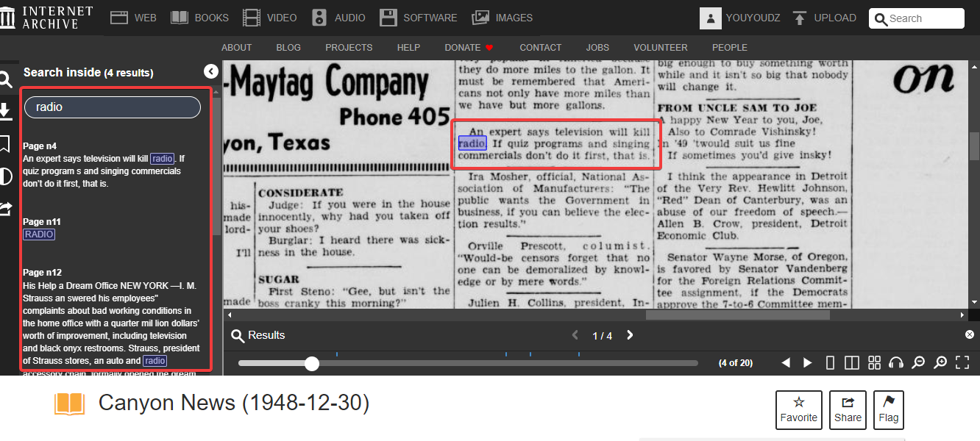Click the Flag button
This screenshot has height=441, width=980.
pos(888,410)
